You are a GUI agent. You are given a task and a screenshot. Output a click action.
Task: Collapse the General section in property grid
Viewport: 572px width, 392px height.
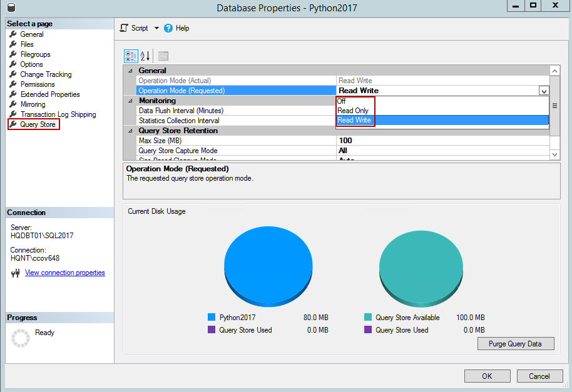130,71
